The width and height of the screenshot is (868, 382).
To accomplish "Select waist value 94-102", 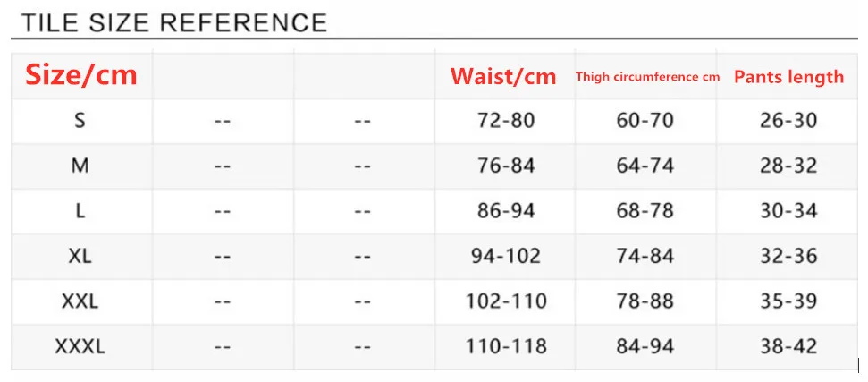I will pyautogui.click(x=506, y=256).
